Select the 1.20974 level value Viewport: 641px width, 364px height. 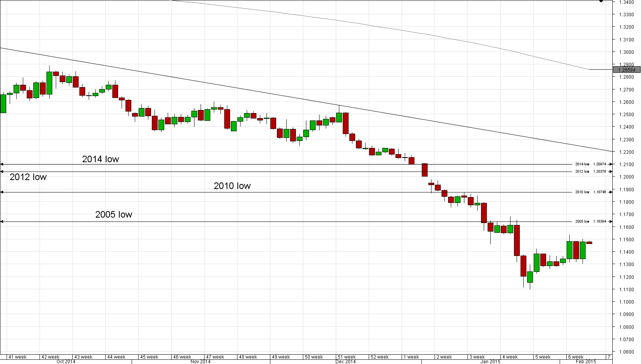[x=600, y=164]
